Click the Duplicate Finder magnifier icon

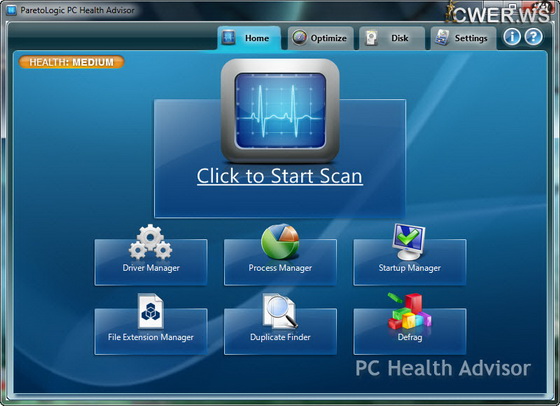[280, 311]
